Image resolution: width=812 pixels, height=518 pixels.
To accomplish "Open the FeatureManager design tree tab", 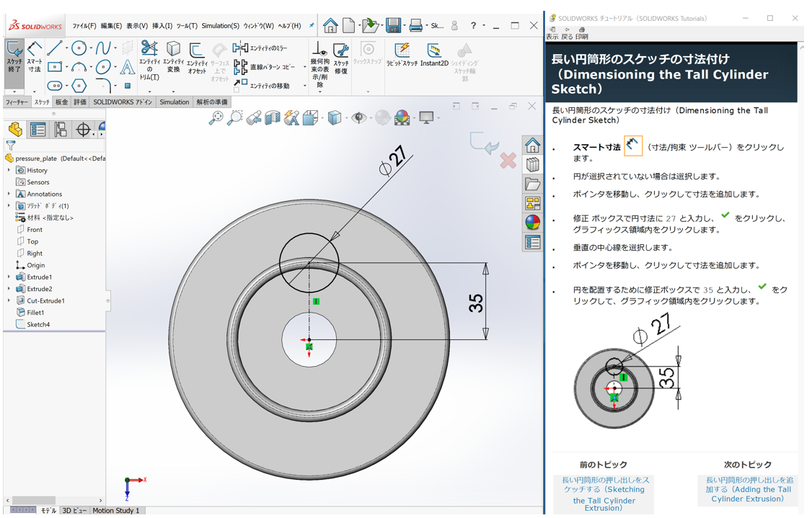I will pyautogui.click(x=15, y=130).
